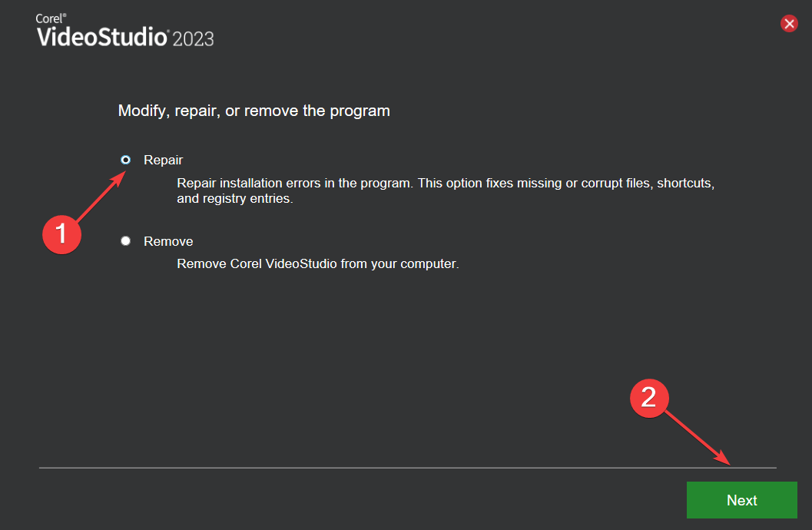Click 'Remove Corel VideoStudio from your computer' text
Image resolution: width=812 pixels, height=530 pixels.
(x=317, y=263)
